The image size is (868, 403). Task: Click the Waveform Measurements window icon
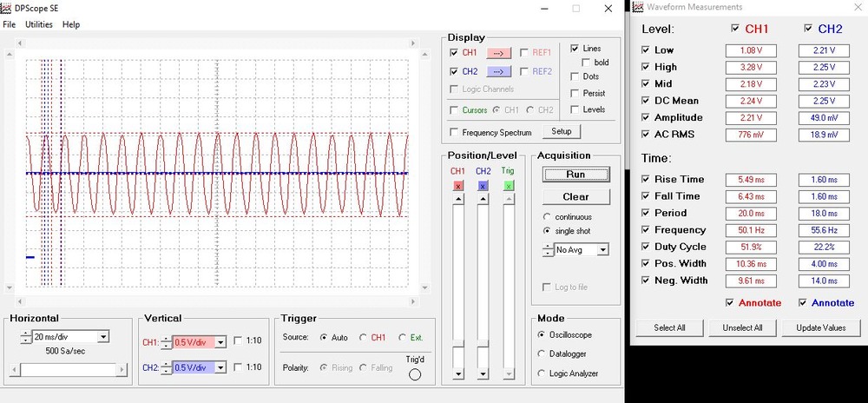tap(638, 8)
